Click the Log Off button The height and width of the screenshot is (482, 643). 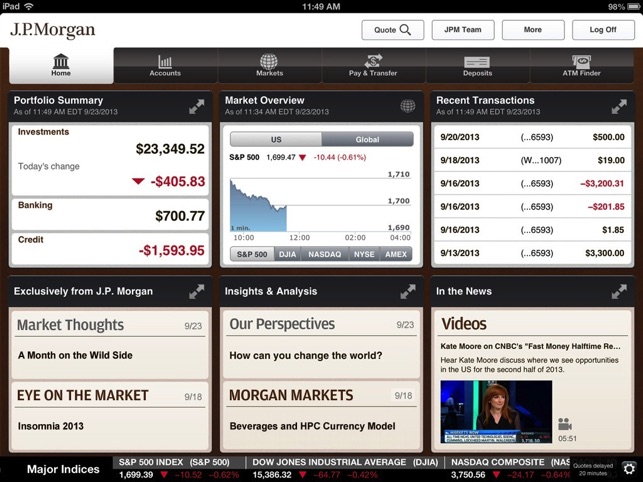(x=603, y=30)
